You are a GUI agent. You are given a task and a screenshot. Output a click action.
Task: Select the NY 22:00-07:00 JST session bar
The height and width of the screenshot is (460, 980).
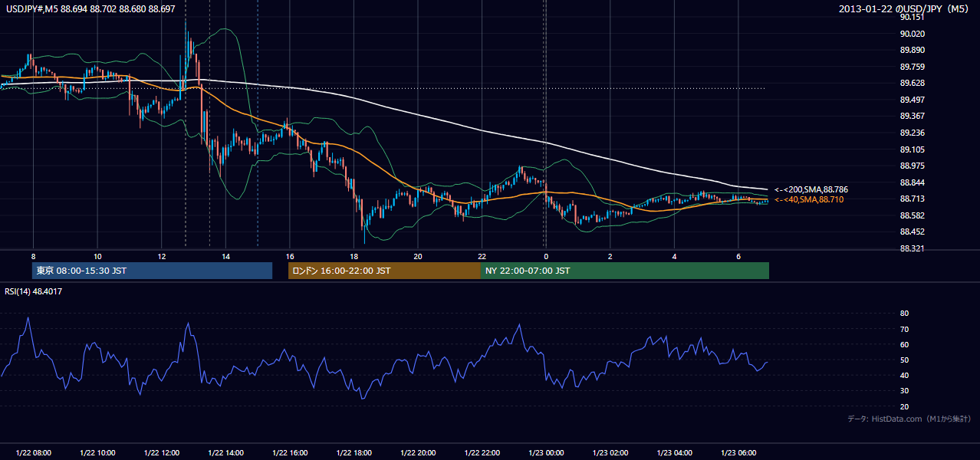pos(625,271)
